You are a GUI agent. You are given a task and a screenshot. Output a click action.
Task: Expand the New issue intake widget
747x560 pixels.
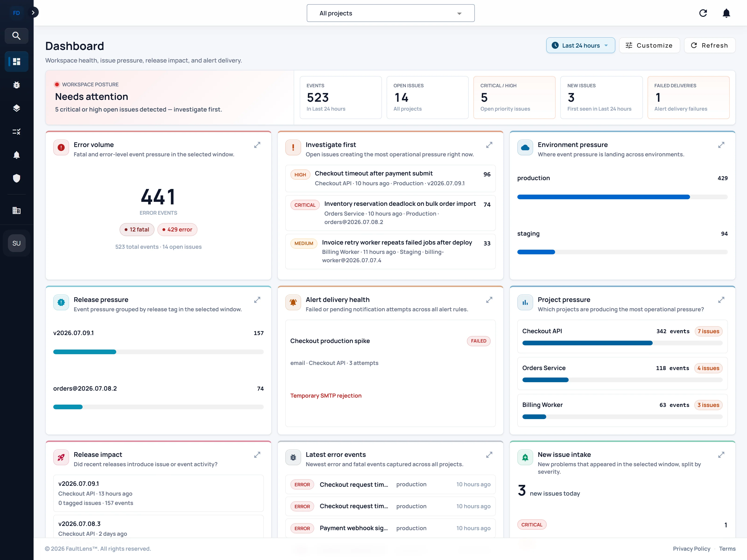click(x=721, y=455)
